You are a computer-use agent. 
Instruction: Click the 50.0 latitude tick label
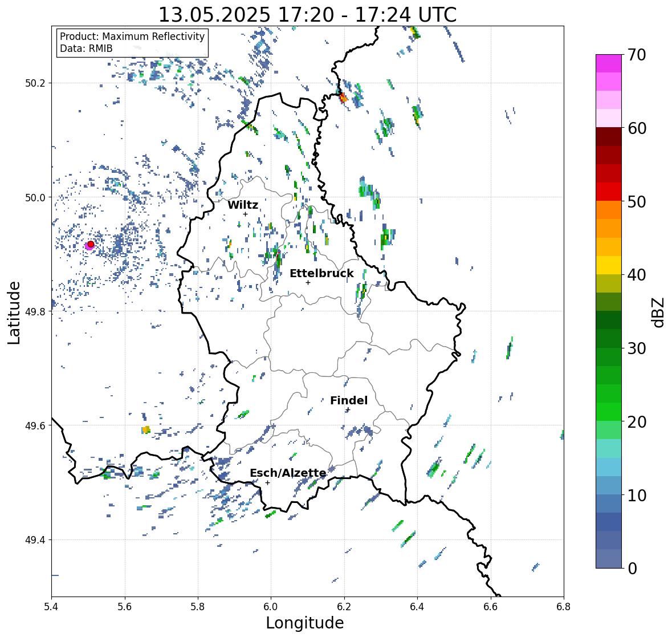click(35, 198)
